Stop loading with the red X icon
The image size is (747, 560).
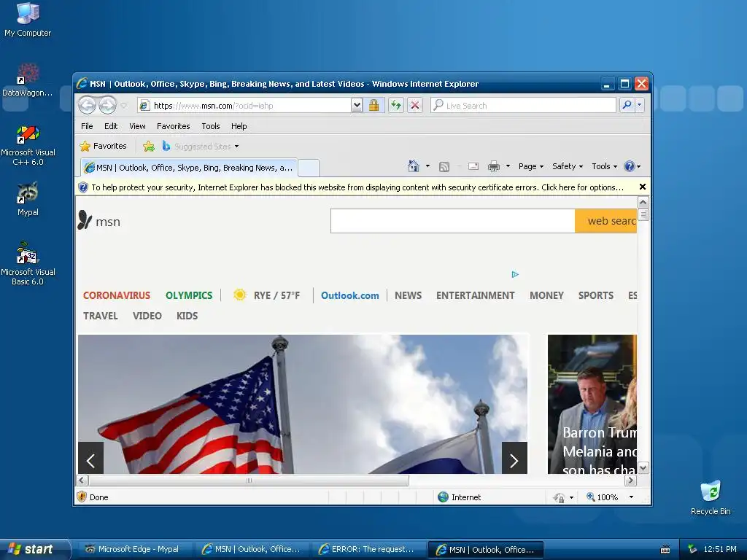click(x=415, y=105)
